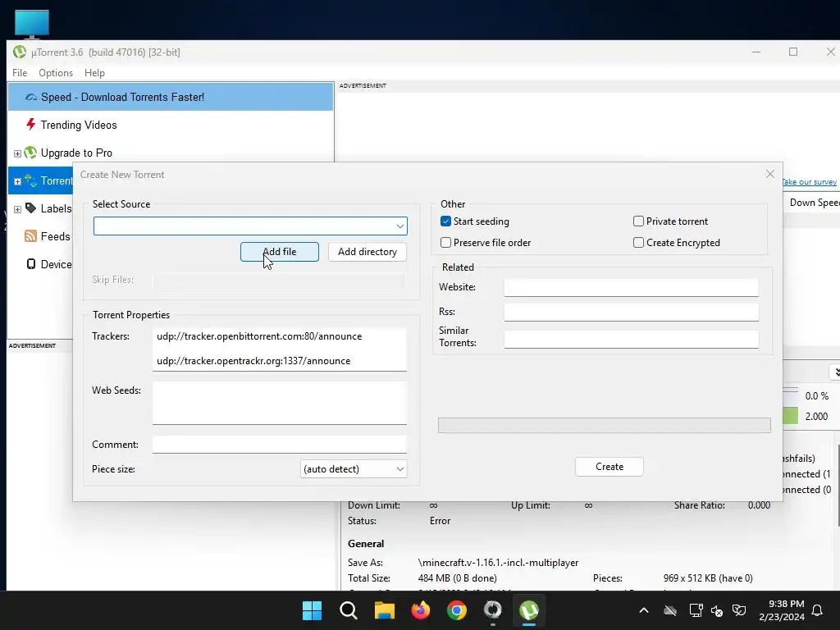
Task: Open the Windows Start menu
Action: (312, 610)
